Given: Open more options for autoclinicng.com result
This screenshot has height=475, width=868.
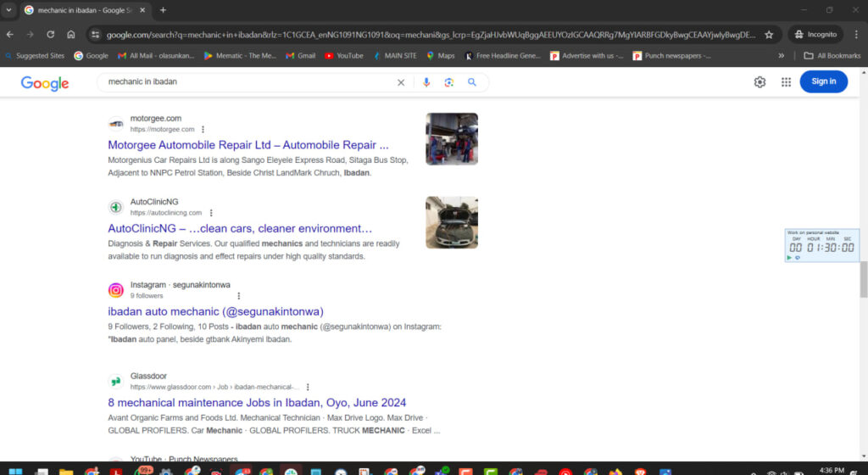Looking at the screenshot, I should 211,213.
